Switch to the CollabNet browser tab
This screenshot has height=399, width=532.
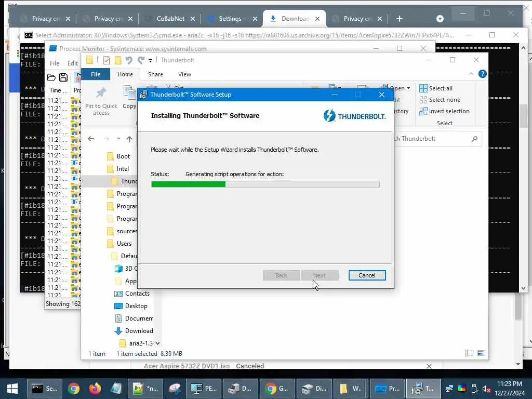click(170, 19)
